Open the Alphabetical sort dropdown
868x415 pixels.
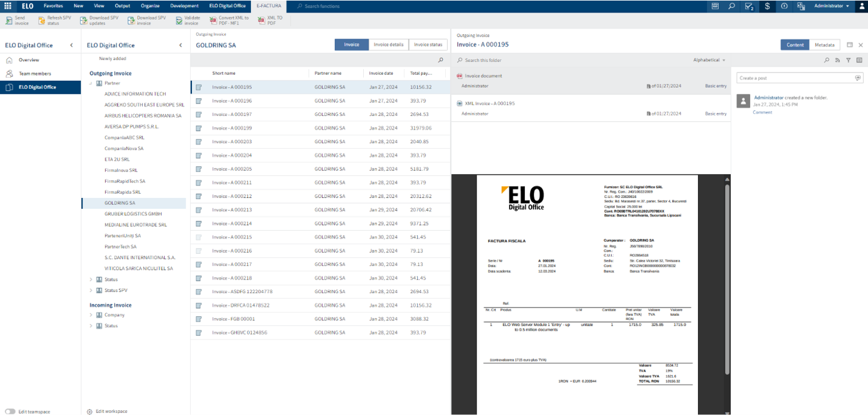point(709,60)
